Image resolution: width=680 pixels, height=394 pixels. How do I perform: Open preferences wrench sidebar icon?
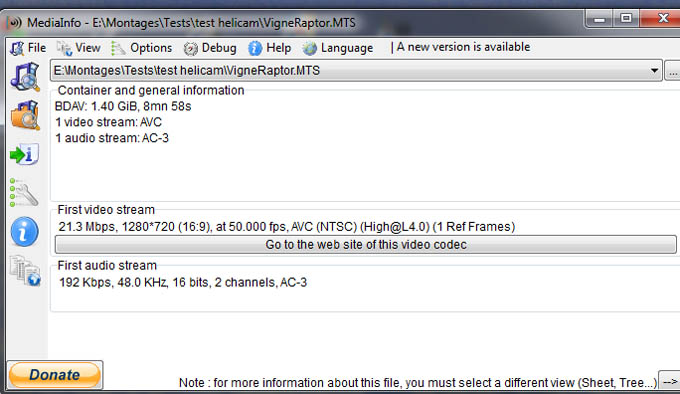click(x=24, y=193)
